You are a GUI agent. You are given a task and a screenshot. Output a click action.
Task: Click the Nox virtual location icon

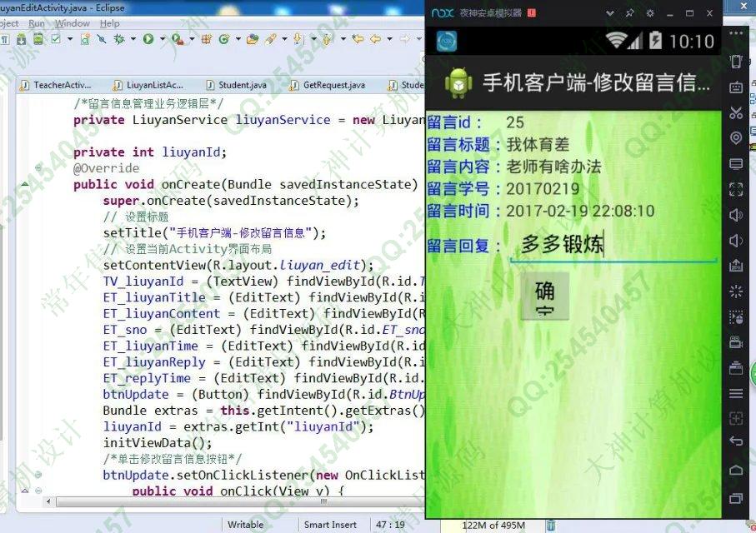[x=736, y=138]
